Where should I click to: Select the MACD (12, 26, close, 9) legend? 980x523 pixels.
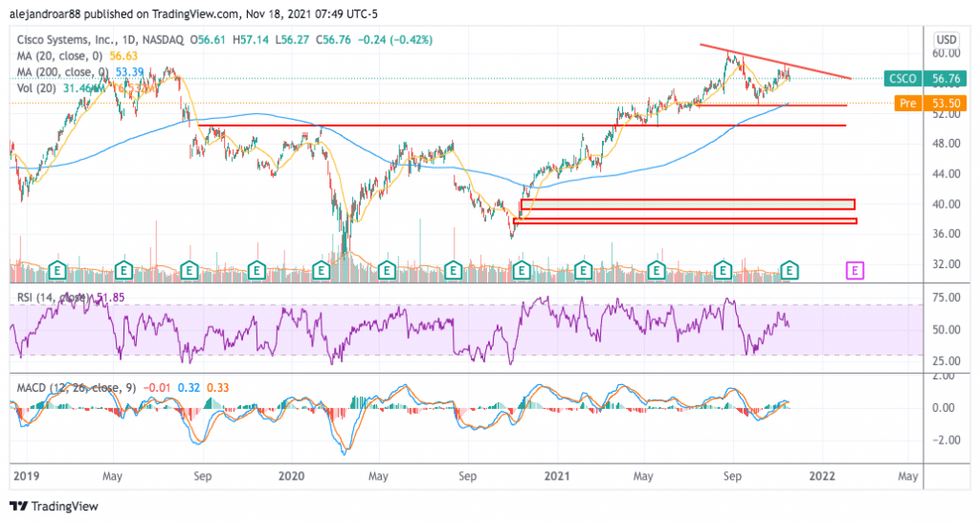[x=77, y=388]
